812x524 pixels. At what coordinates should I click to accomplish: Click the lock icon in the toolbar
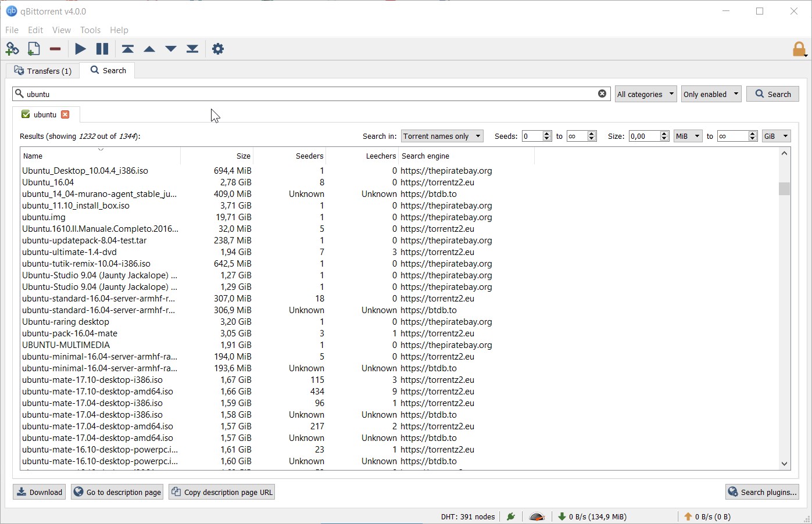click(798, 49)
